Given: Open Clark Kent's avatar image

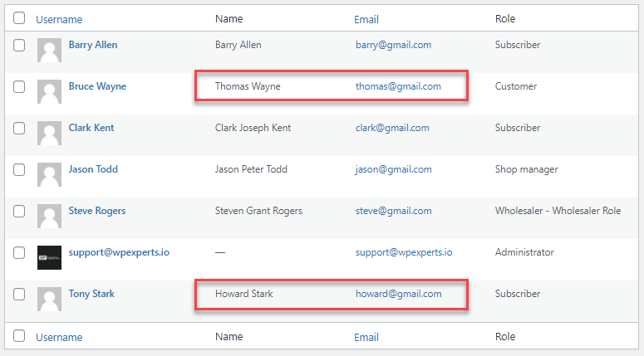Looking at the screenshot, I should coord(49,133).
